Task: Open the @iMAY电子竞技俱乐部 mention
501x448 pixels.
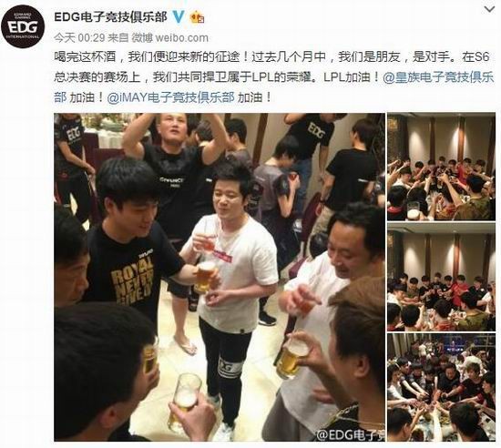Action: 170,97
